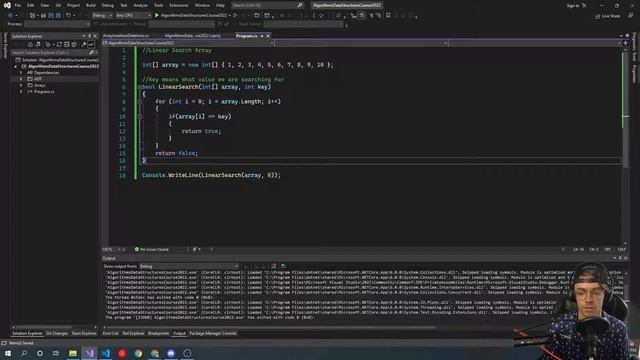Click Collapse All icon in Solution Explorer
This screenshot has width=640, height=360.
point(67,44)
